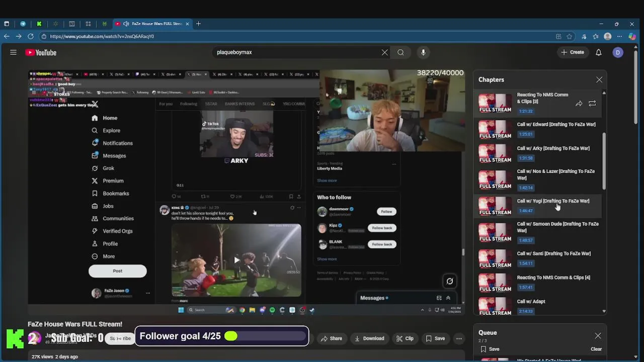The height and width of the screenshot is (362, 644).
Task: Click the Create button
Action: pyautogui.click(x=573, y=52)
